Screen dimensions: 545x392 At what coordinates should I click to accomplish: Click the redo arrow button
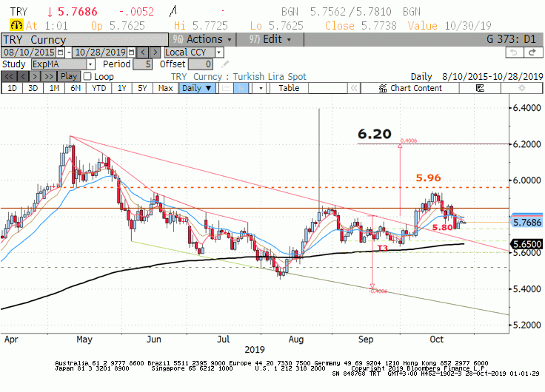[533, 53]
